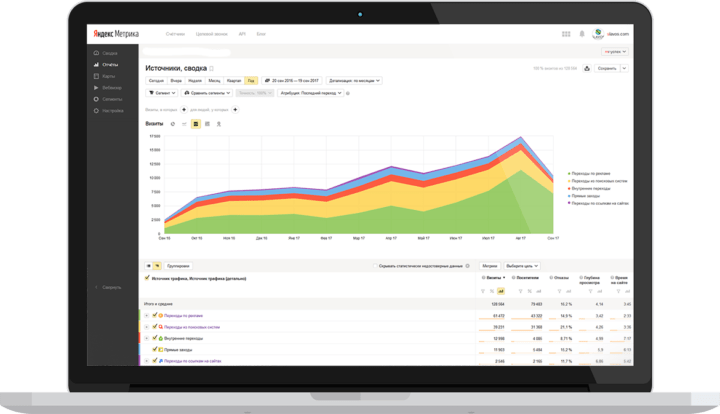Click the export report icon near Сохранить
This screenshot has height=414, width=720.
[587, 68]
